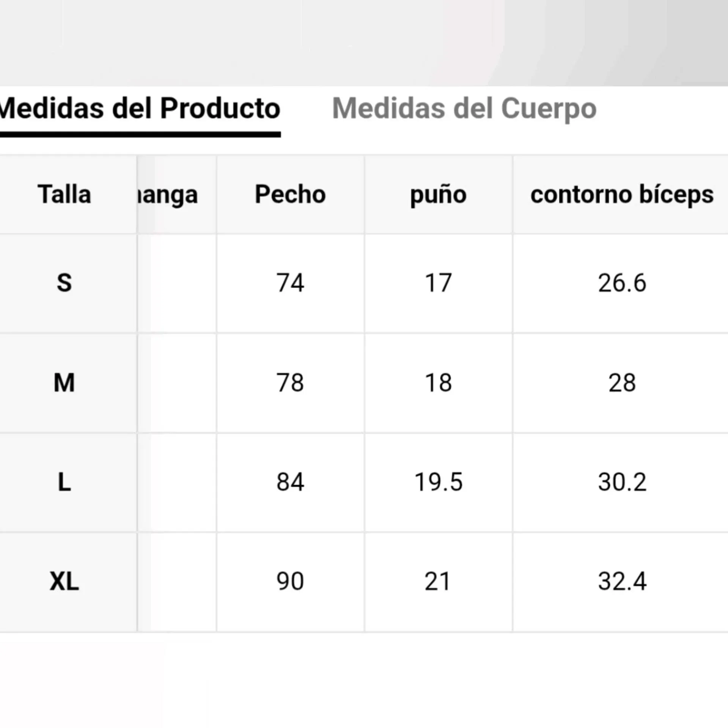Click Pecho value 84 for size L
The image size is (728, 728).
[290, 482]
